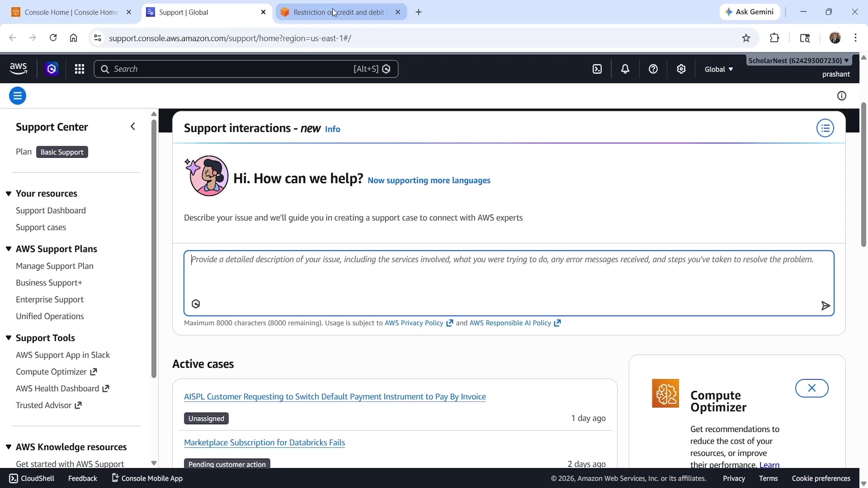Launch CloudShell from the top navbar icon
Screen dimensions: 868x488
(x=597, y=69)
